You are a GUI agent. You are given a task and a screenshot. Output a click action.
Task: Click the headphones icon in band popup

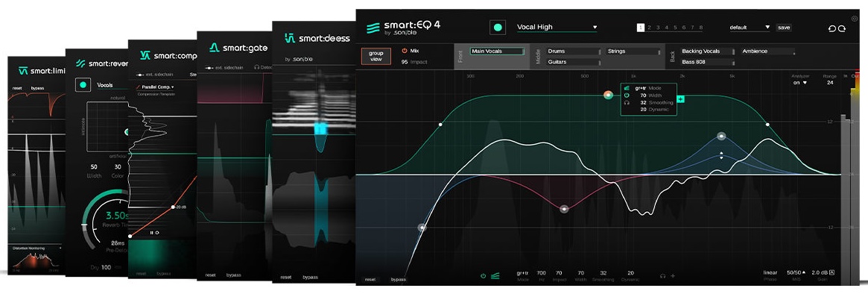tap(627, 103)
